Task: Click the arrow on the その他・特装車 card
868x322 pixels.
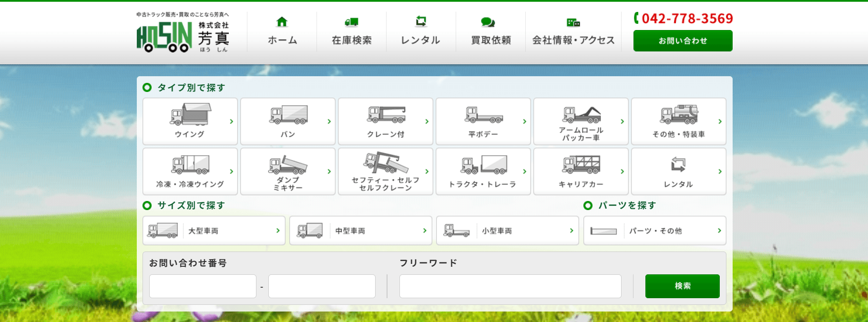Action: [720, 121]
